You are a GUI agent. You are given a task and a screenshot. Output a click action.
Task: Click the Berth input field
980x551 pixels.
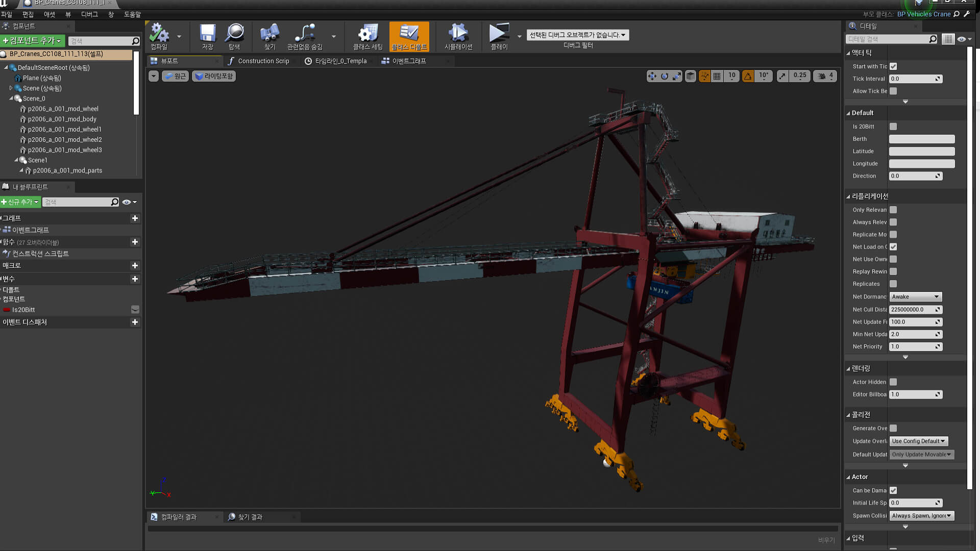(921, 139)
